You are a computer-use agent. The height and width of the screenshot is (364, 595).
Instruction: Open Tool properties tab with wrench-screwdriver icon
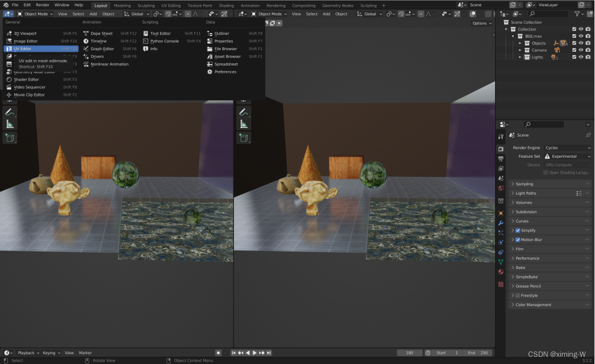coord(501,137)
